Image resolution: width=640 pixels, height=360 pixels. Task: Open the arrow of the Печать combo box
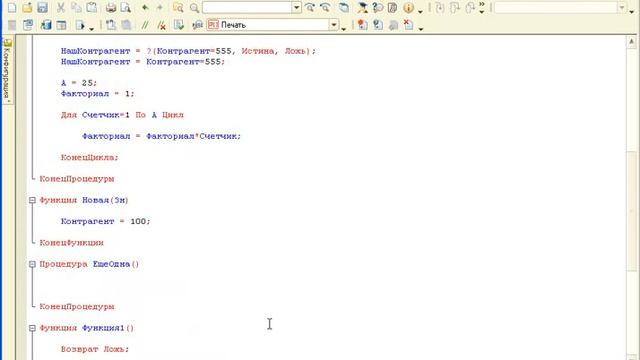[x=334, y=25]
